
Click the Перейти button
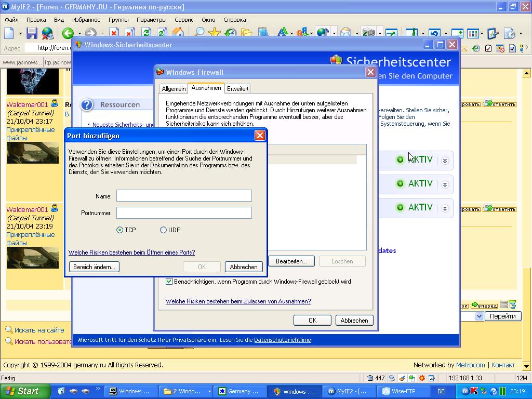point(503,316)
